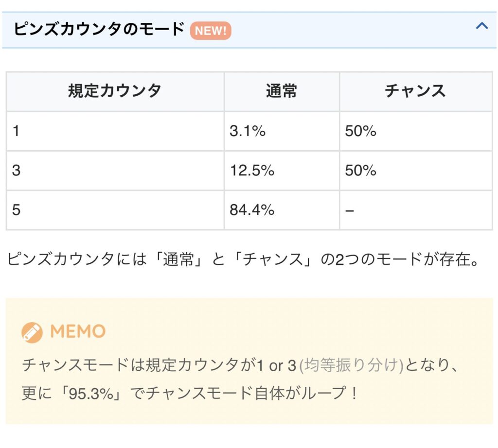Select the 3.1% cell in 通常 column
Screen dimensions: 498x448
(x=282, y=131)
